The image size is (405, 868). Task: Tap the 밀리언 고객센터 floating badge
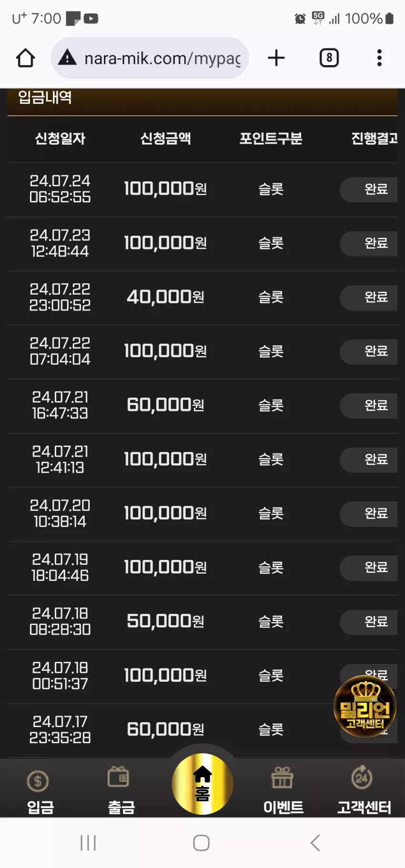click(365, 706)
